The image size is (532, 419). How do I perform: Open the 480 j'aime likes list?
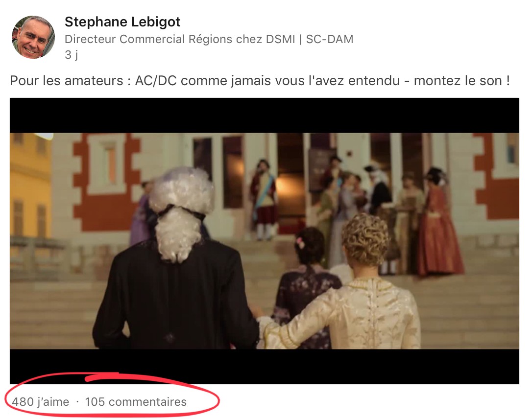tap(40, 402)
